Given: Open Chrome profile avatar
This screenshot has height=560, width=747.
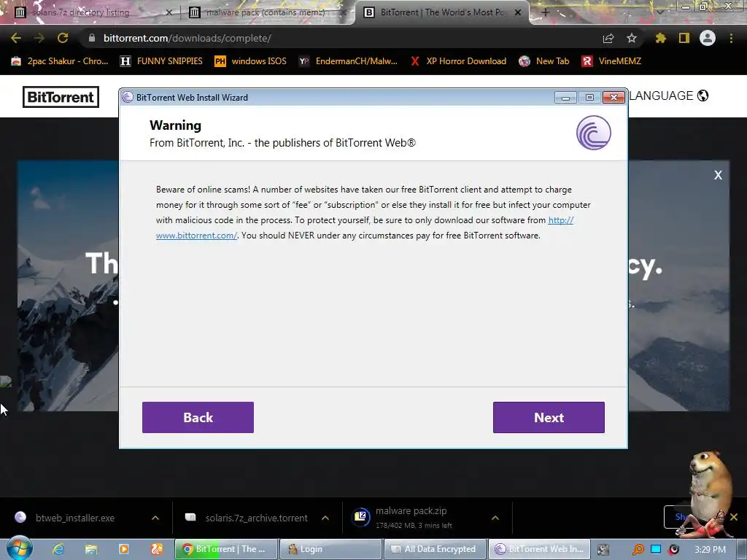Looking at the screenshot, I should click(x=708, y=38).
